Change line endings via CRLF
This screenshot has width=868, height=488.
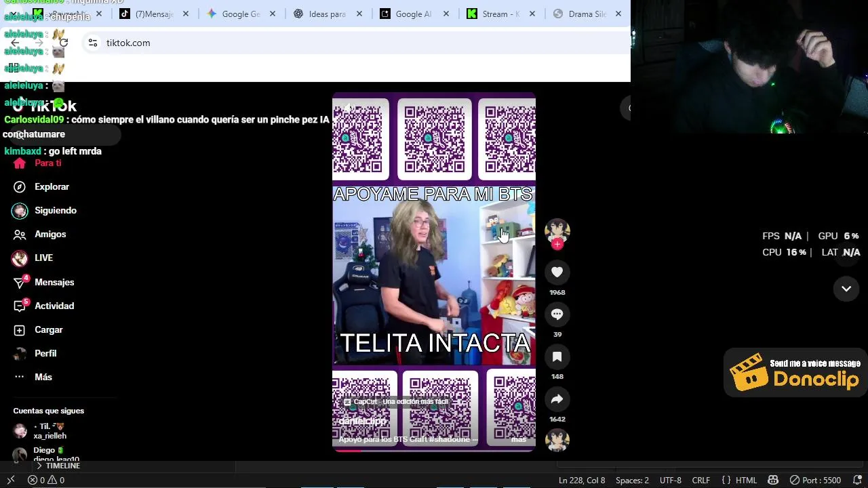(701, 480)
